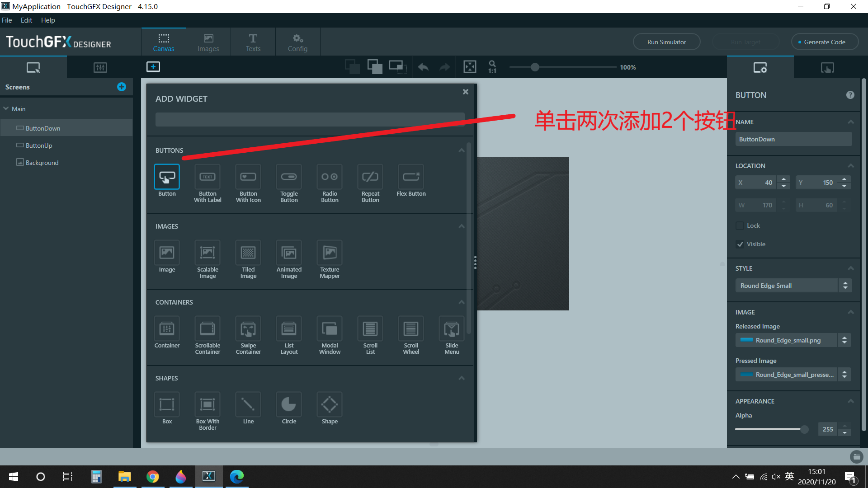Click the Alpha slider handle
The image size is (868, 488).
click(x=804, y=429)
